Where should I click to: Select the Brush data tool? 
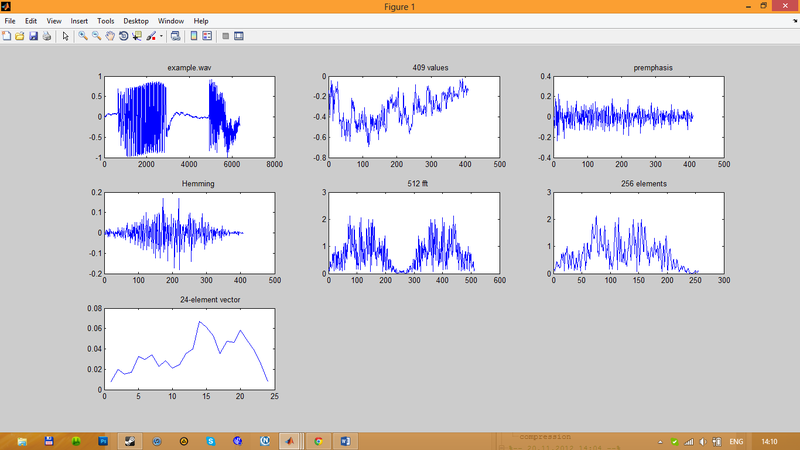tap(151, 36)
